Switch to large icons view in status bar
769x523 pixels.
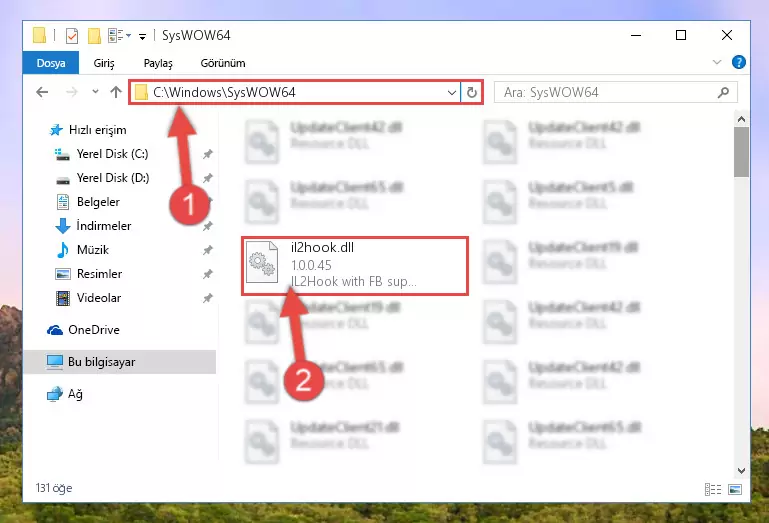tap(735, 489)
